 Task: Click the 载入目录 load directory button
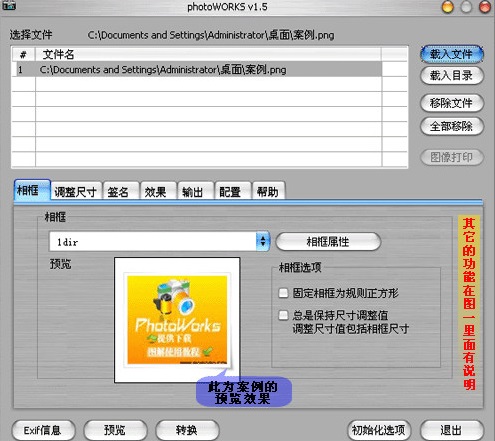point(452,76)
